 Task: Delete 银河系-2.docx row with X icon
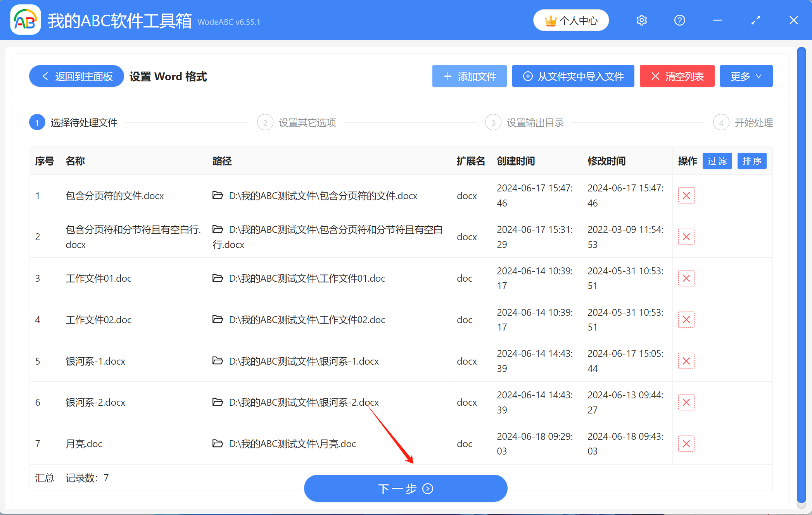[x=686, y=402]
